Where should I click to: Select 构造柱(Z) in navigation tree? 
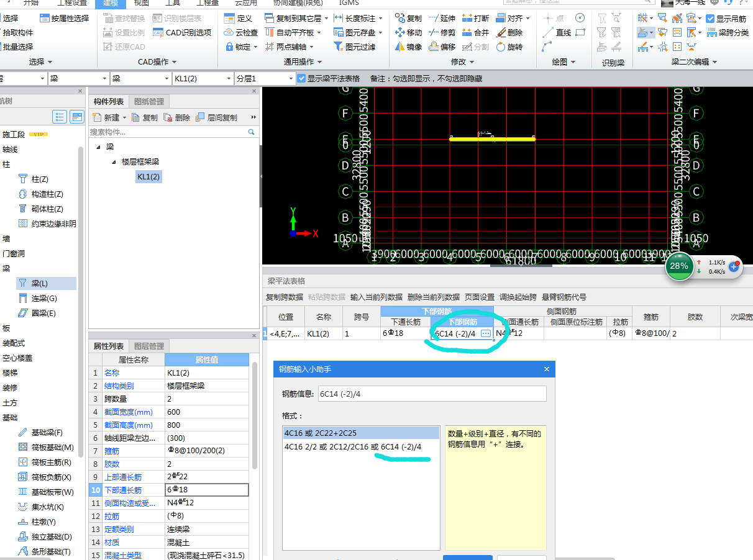coord(41,194)
